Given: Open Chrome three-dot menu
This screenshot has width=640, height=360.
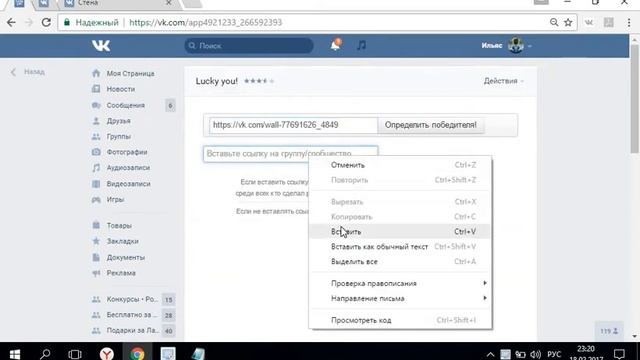Looking at the screenshot, I should tap(629, 22).
